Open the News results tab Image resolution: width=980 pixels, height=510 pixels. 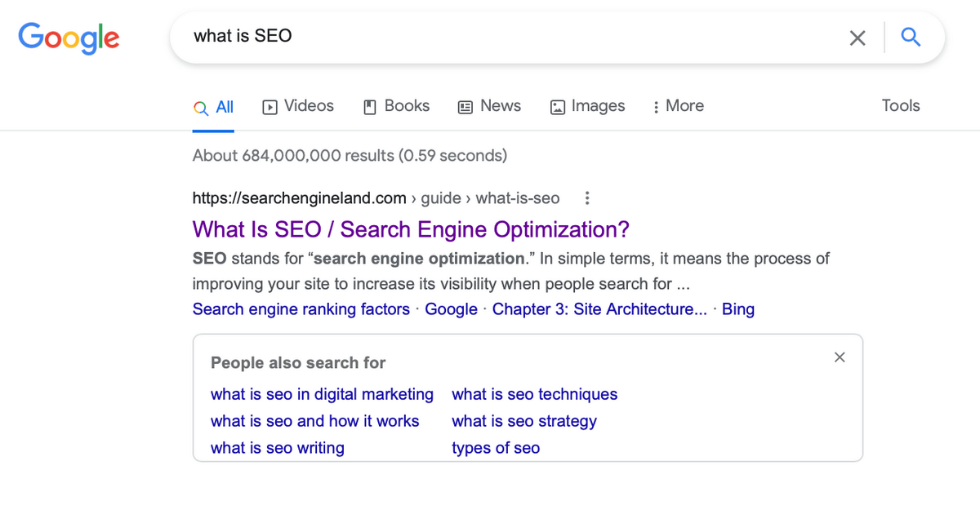(489, 106)
